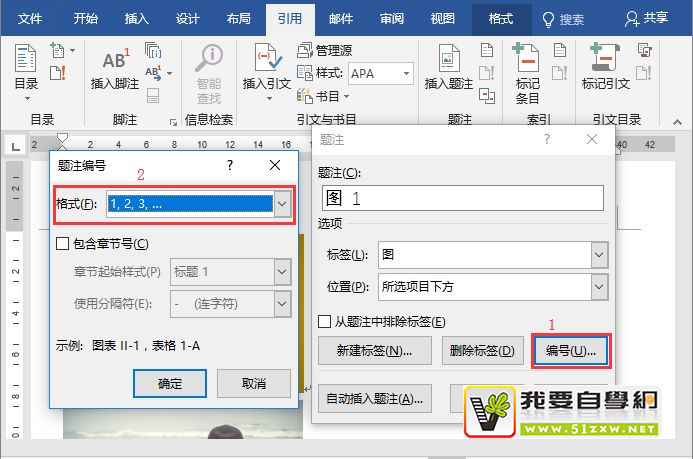Click Update Table of Authorities icon
This screenshot has width=693, height=459.
644,73
